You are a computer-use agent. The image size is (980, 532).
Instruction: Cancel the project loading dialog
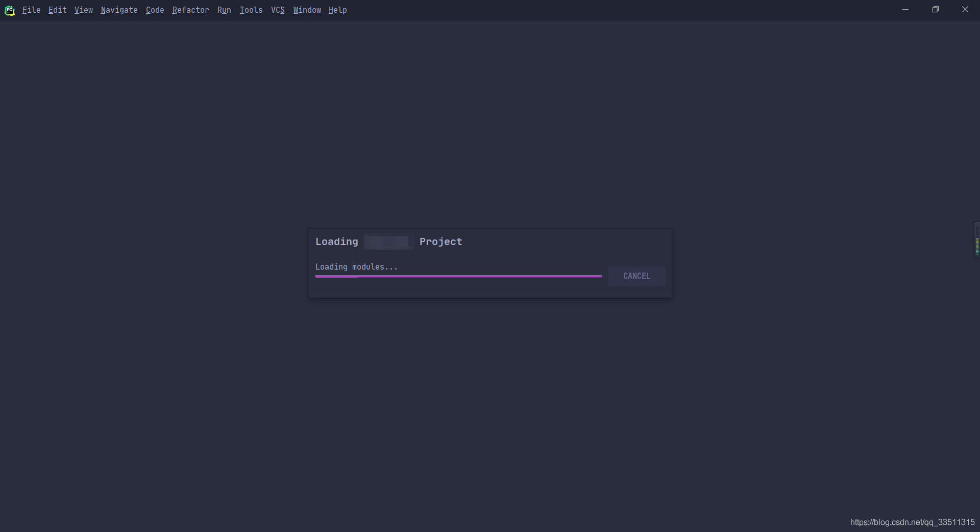636,276
